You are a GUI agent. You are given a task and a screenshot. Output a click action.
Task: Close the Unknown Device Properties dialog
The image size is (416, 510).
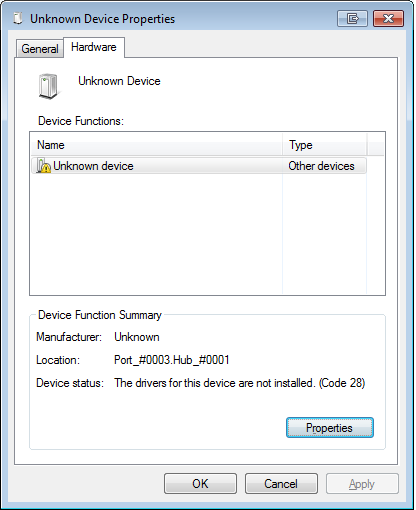click(388, 18)
